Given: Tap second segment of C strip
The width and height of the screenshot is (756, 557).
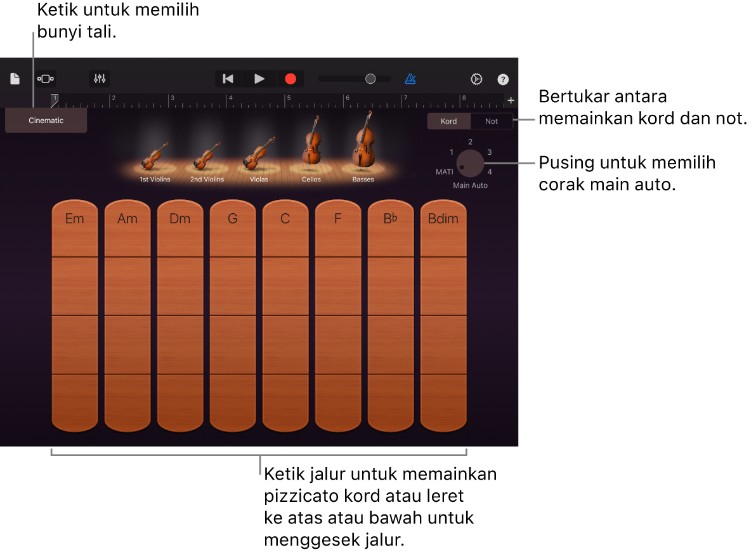Looking at the screenshot, I should [285, 287].
